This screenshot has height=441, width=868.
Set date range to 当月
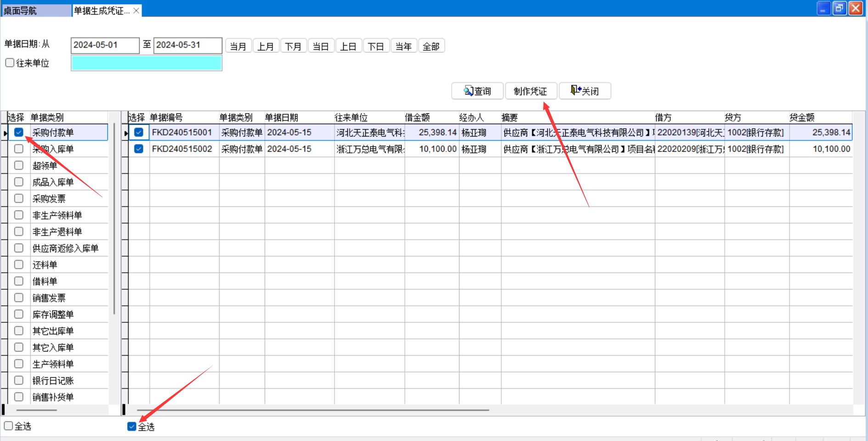pyautogui.click(x=238, y=46)
